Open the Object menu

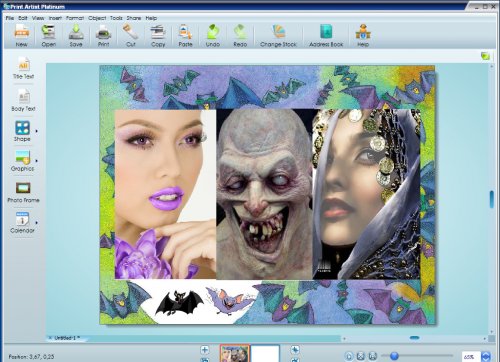pos(97,18)
